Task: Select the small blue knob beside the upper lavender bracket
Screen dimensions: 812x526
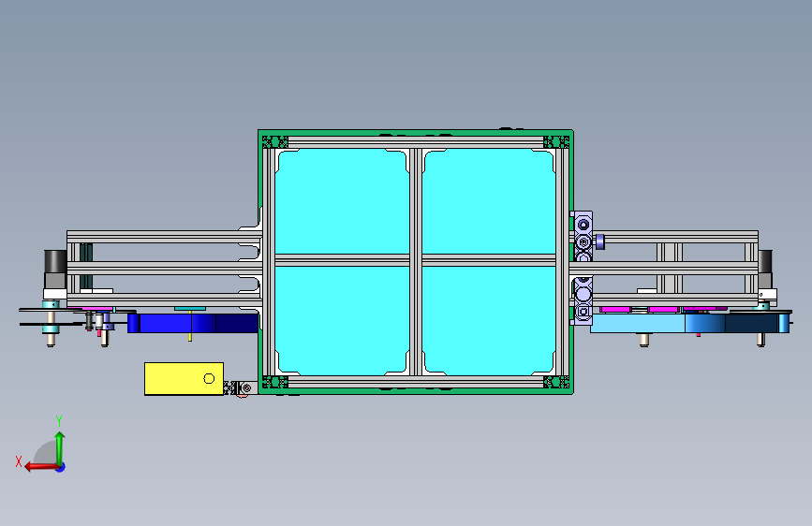Action: tap(599, 241)
